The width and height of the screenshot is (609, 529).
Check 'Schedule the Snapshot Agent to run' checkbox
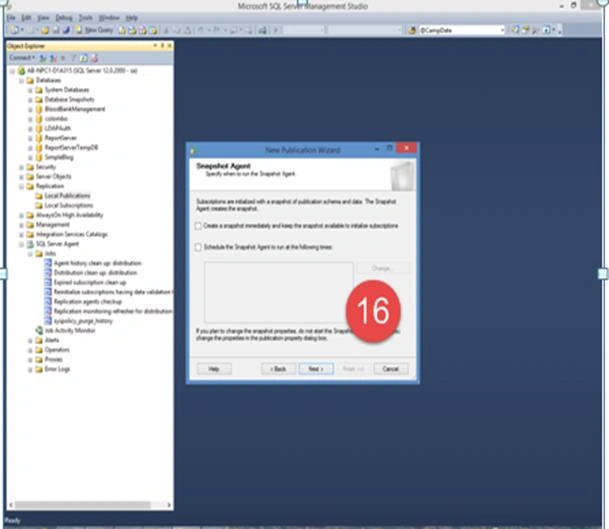(198, 247)
